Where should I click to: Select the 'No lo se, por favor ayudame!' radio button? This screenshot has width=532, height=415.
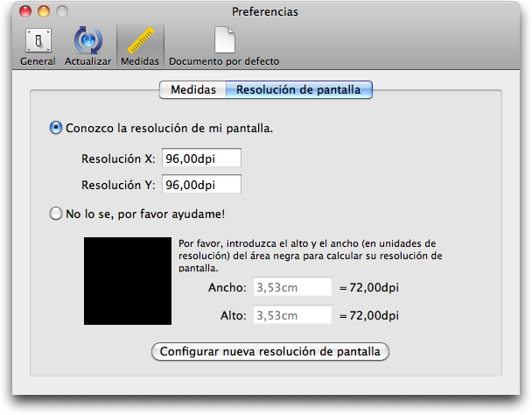click(56, 214)
